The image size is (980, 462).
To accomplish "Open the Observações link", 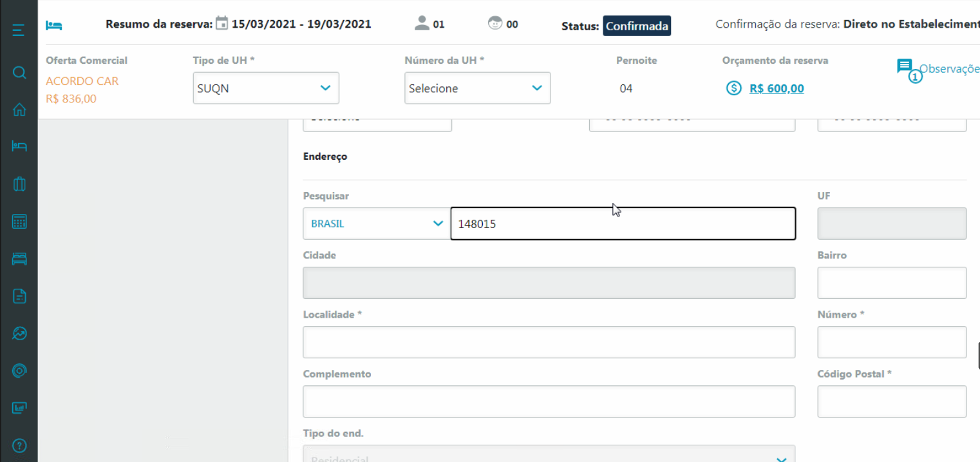I will tap(949, 69).
